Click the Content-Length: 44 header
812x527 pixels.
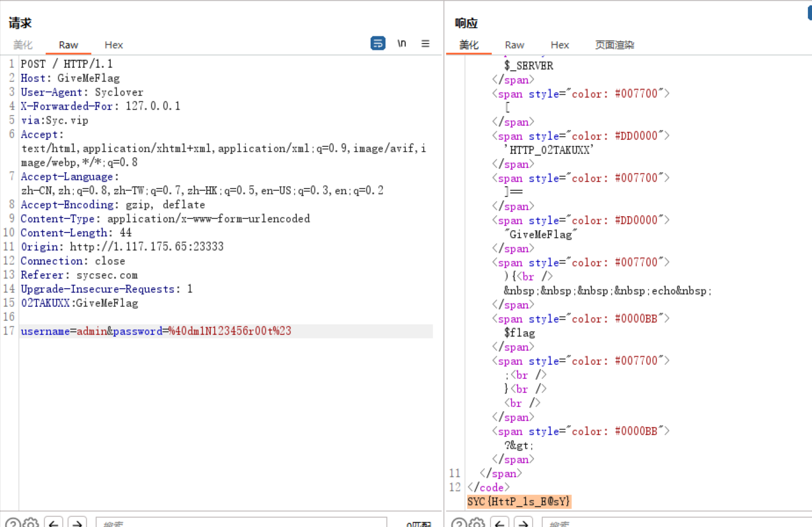pos(76,232)
